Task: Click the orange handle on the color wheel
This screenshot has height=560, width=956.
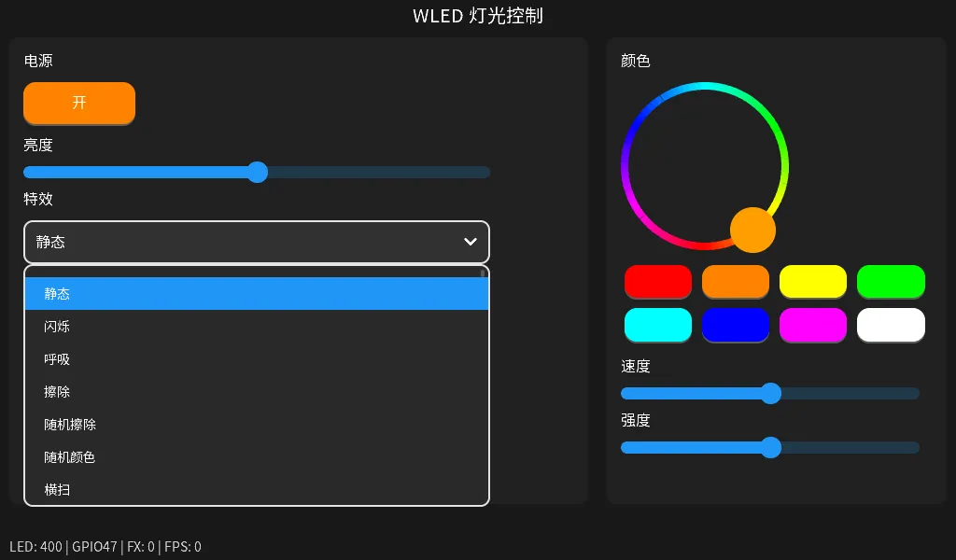Action: (753, 230)
